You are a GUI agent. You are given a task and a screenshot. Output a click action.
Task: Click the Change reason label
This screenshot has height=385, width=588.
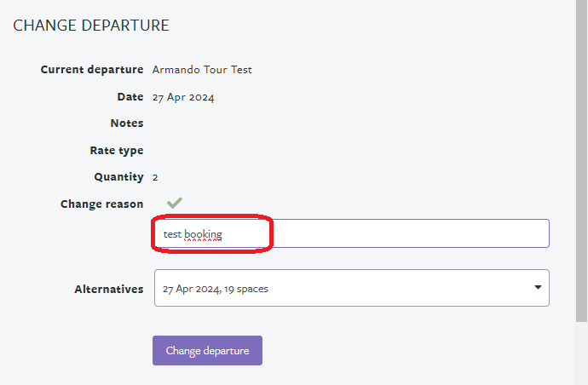coord(102,204)
